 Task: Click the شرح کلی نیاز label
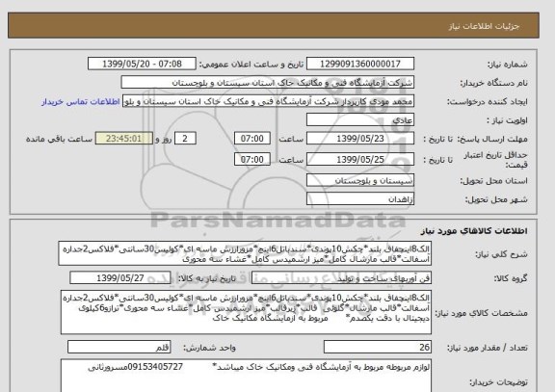tap(501, 254)
